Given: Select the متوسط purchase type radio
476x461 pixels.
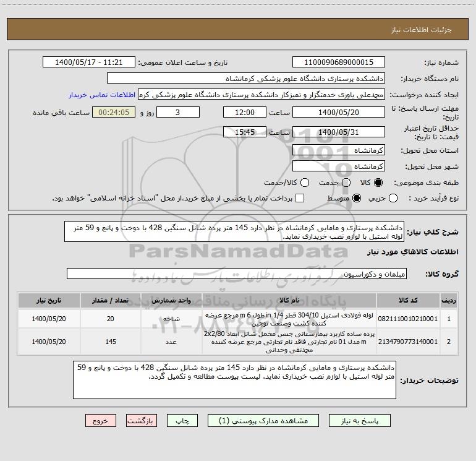Looking at the screenshot, I should click(357, 198).
